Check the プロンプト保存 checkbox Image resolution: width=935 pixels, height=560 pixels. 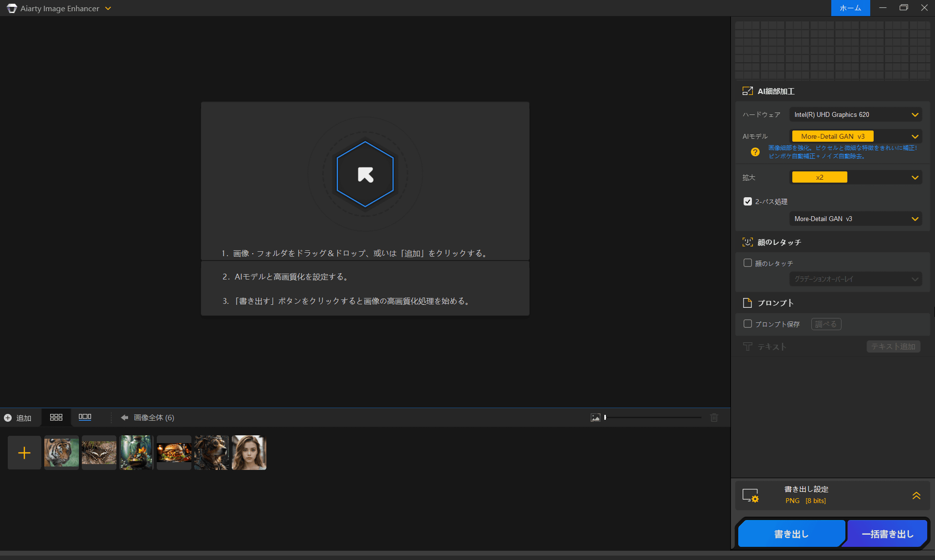pos(748,324)
